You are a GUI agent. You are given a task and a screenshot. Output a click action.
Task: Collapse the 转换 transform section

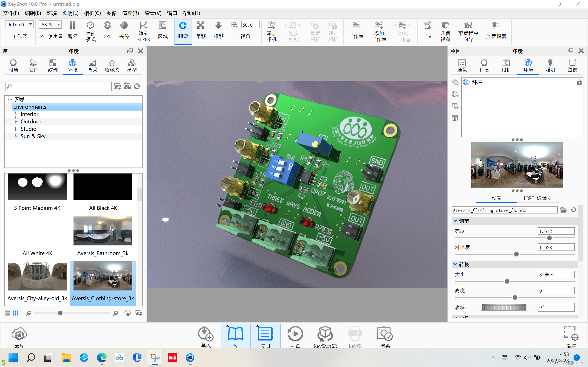pyautogui.click(x=455, y=264)
